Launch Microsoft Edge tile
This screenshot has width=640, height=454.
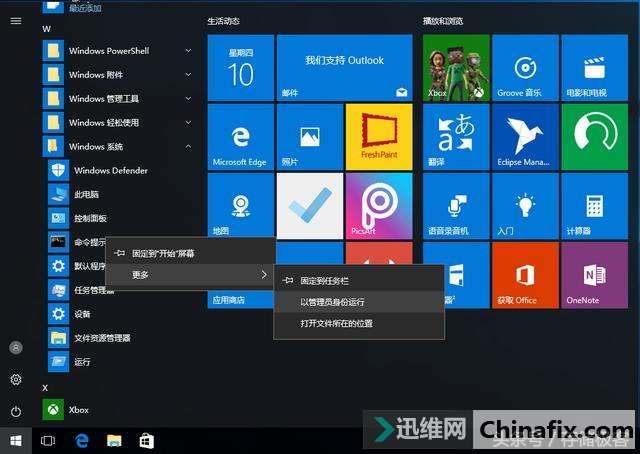coord(240,137)
